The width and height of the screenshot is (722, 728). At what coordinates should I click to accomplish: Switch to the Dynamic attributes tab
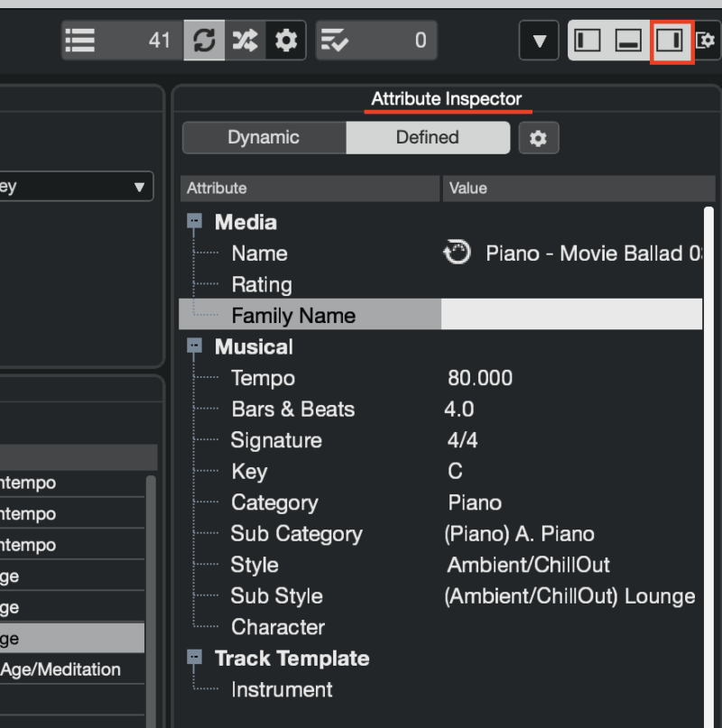click(x=264, y=137)
